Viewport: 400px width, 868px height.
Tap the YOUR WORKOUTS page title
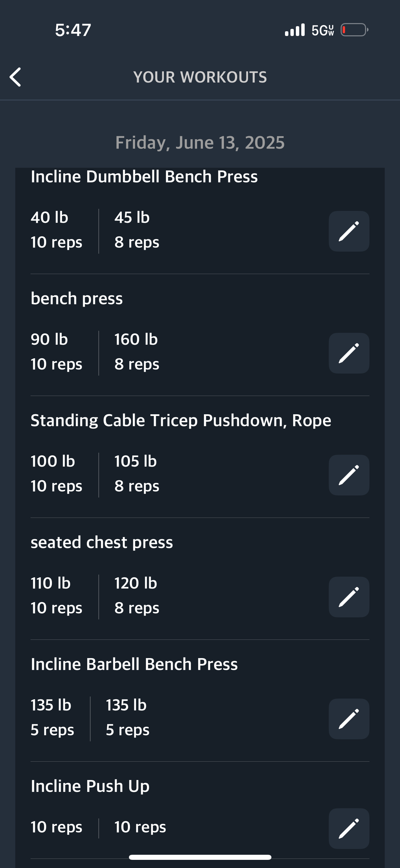tap(200, 77)
